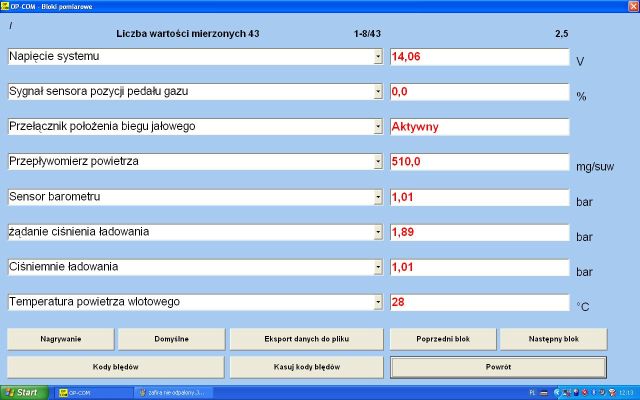The image size is (640, 400).
Task: Open the Sygnał sensora pozycji pedału gazu dropdown
Action: [x=378, y=92]
